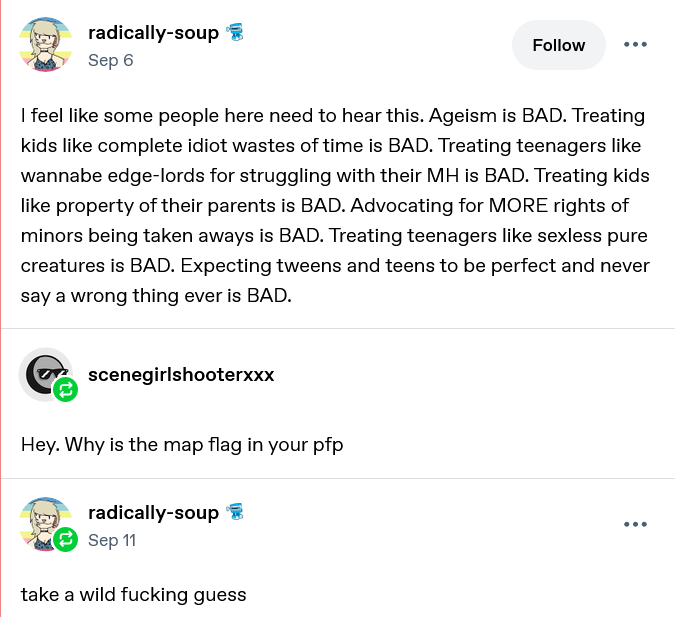Viewport: 675px width, 617px height.
Task: Open radically-soup's blog from the top username
Action: 153,33
